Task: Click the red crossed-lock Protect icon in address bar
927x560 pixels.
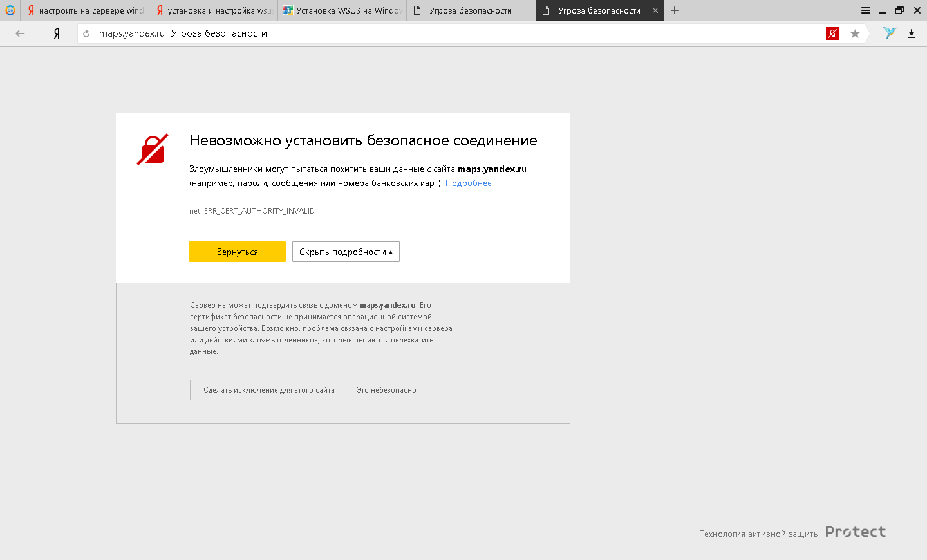Action: coord(832,33)
